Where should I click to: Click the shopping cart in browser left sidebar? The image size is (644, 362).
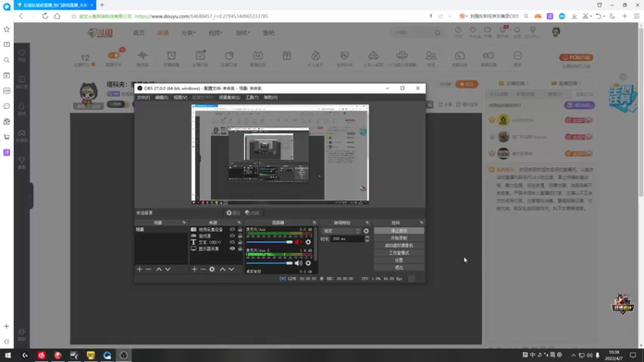tap(6, 137)
